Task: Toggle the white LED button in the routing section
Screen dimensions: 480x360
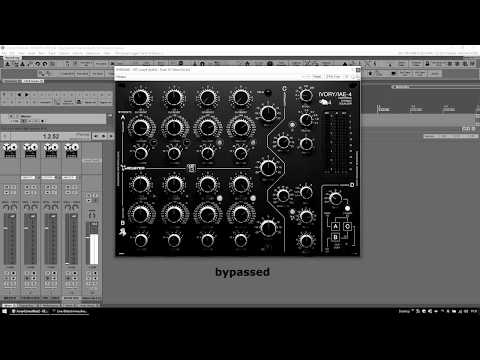Action: click(x=347, y=208)
